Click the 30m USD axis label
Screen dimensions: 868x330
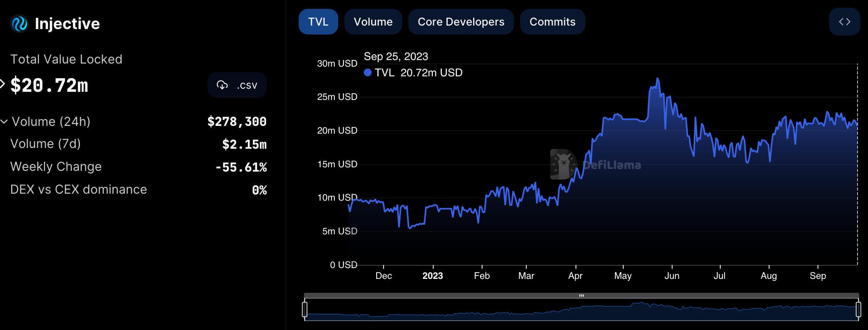pos(337,64)
